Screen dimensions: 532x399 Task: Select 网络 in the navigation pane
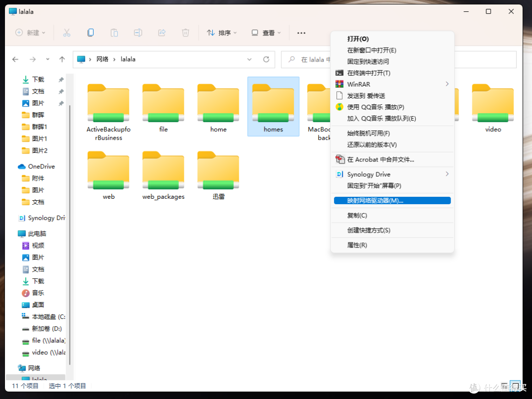point(29,368)
